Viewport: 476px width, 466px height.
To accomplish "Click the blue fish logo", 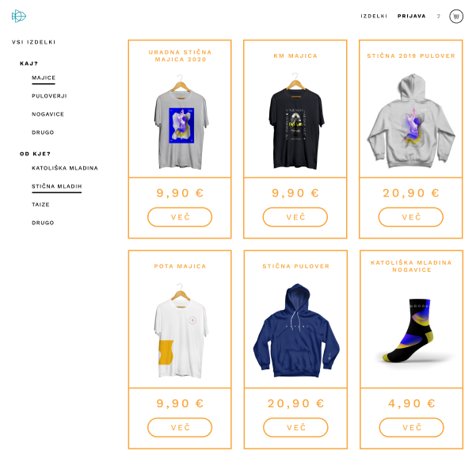I will pos(19,16).
